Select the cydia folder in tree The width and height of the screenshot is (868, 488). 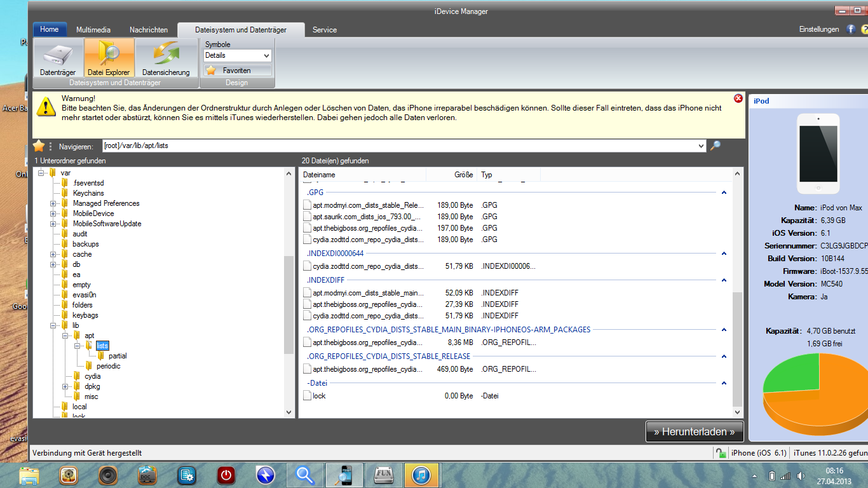pos(93,376)
